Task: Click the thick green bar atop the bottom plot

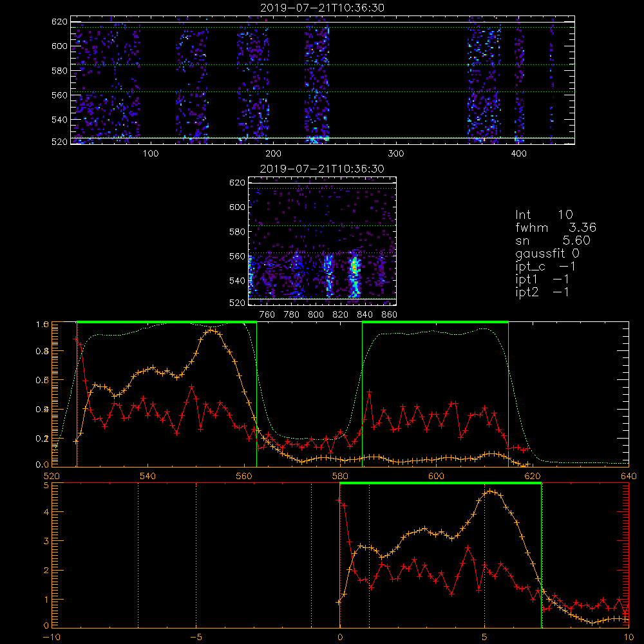Action: [x=440, y=484]
